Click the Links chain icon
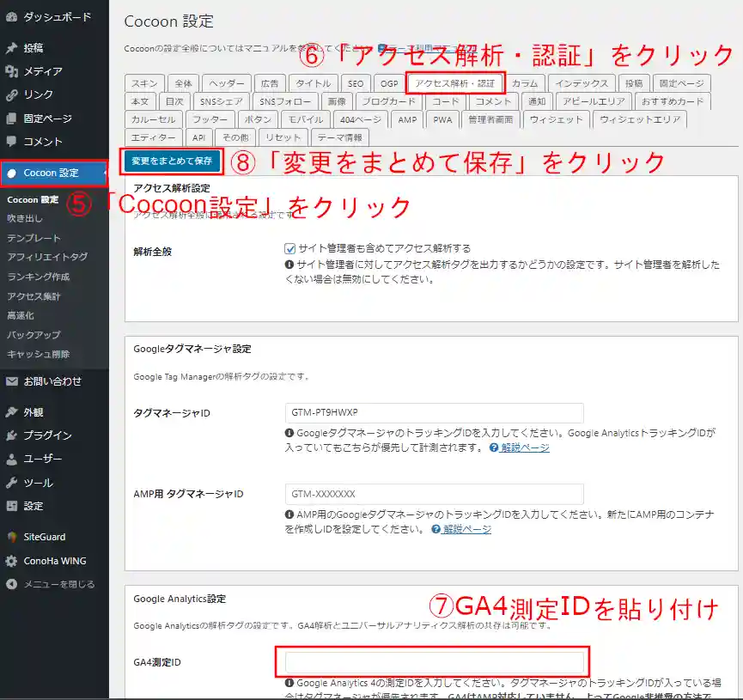 [12, 94]
